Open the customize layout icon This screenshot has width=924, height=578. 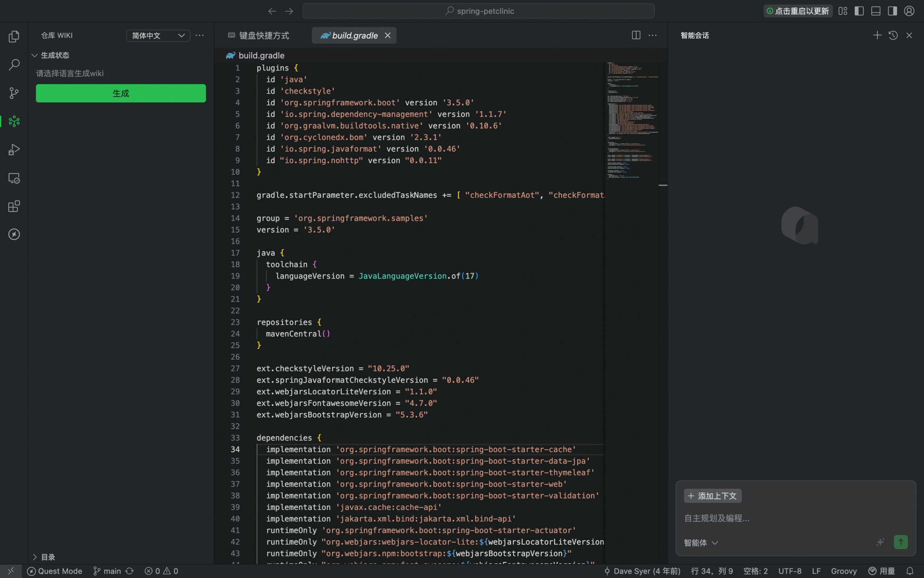pos(843,11)
